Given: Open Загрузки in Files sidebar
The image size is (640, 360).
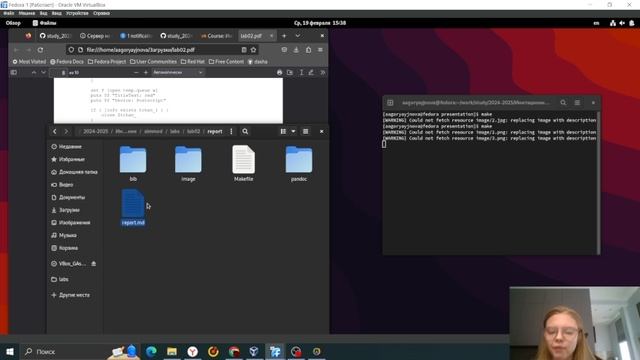Looking at the screenshot, I should (74, 210).
